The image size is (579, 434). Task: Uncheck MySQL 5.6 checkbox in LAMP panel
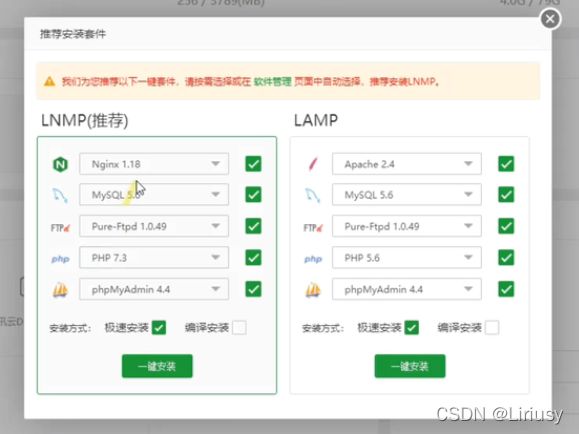point(506,195)
